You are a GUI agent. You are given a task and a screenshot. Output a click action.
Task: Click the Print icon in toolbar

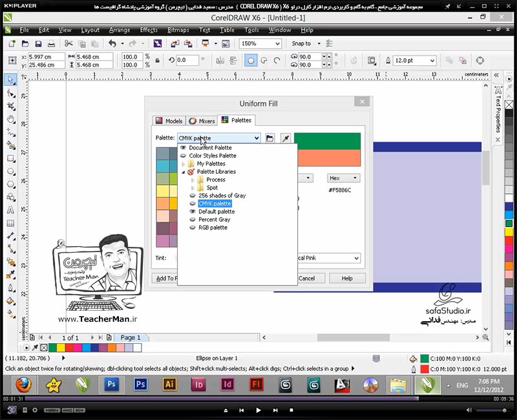coord(52,43)
